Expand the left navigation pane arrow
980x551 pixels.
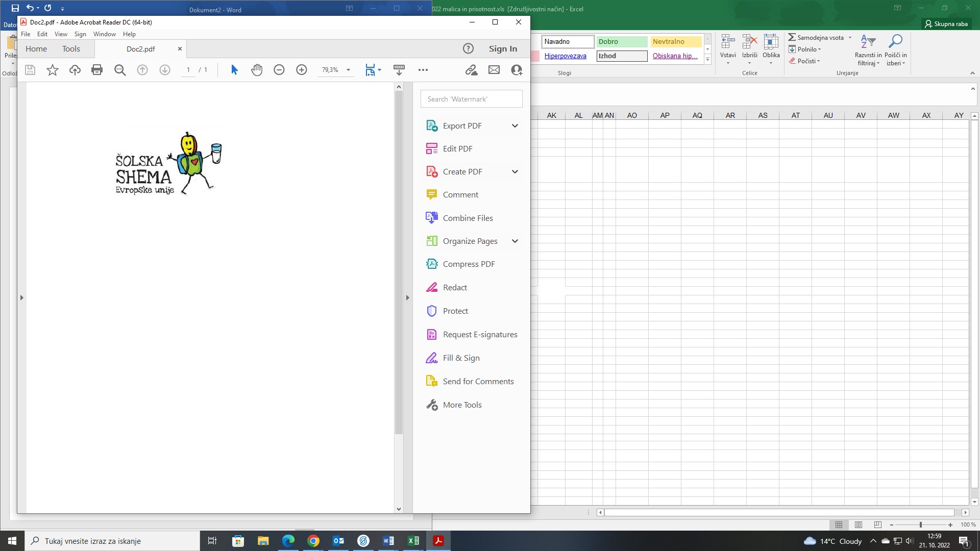[x=21, y=297]
